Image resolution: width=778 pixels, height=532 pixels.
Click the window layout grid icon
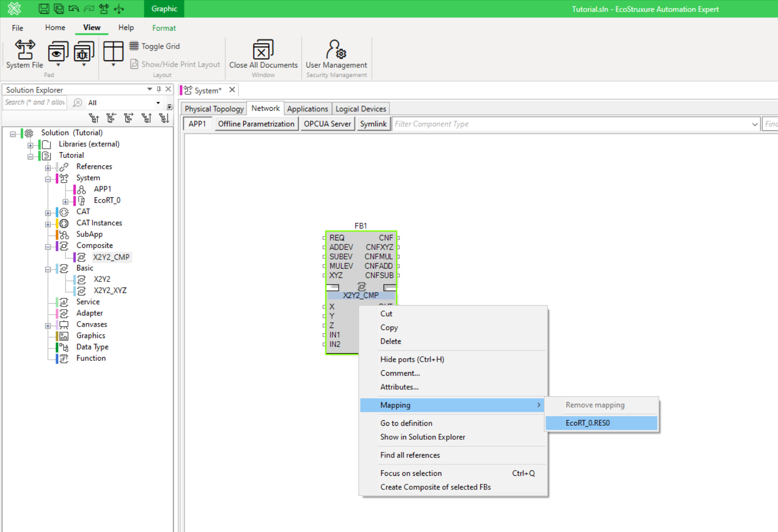pos(113,51)
